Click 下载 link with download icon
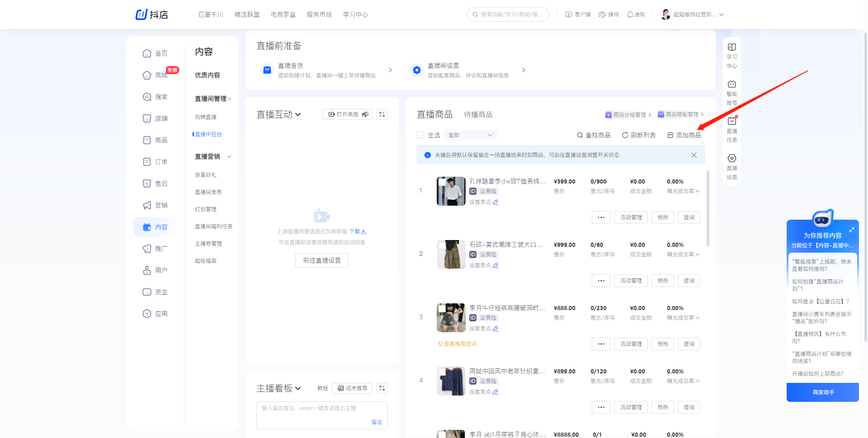 pyautogui.click(x=358, y=231)
